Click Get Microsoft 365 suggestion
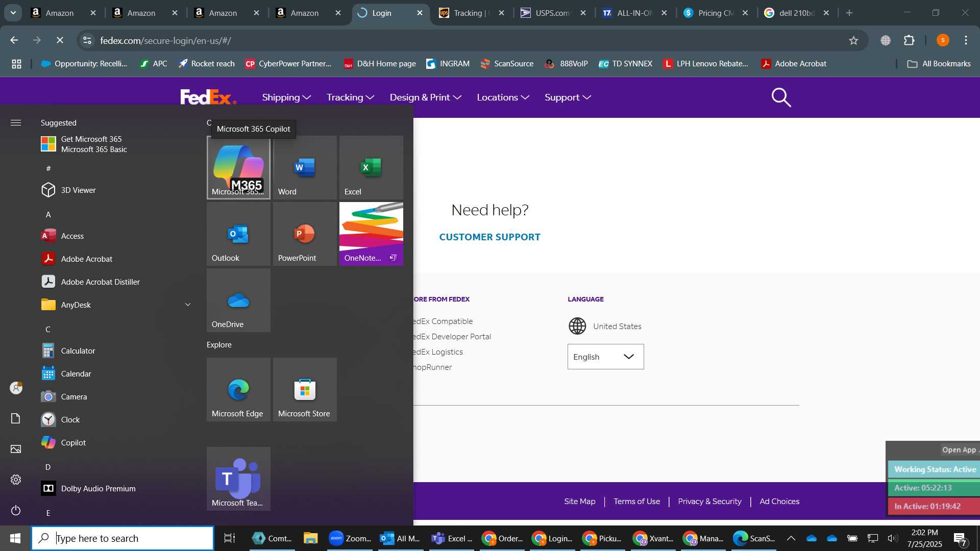The width and height of the screenshot is (980, 551). tap(117, 144)
